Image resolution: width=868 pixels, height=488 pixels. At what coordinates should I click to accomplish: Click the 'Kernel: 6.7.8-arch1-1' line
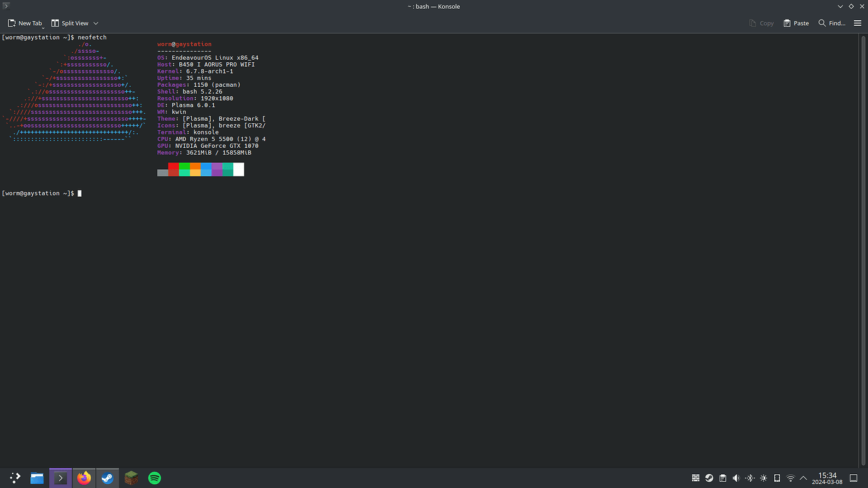pos(195,71)
